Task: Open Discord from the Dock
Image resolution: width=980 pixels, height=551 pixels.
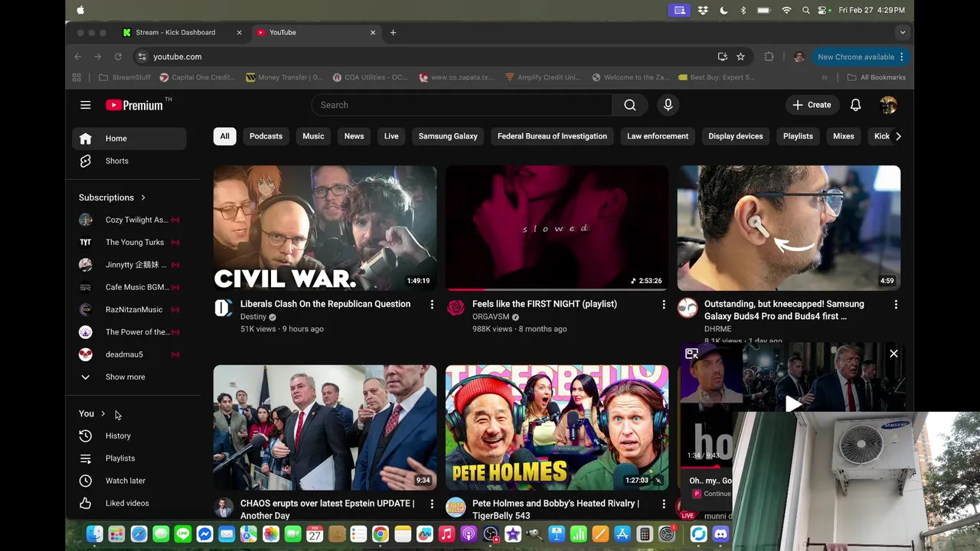Action: point(720,534)
